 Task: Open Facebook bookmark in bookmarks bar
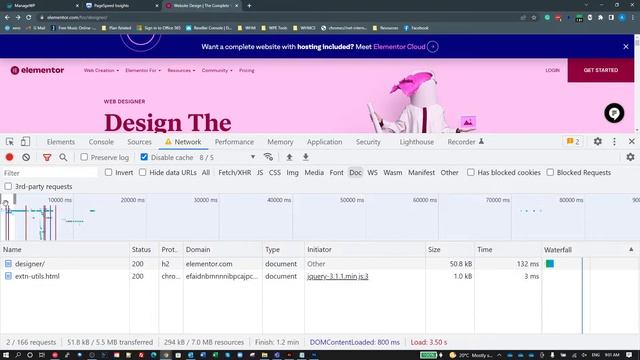coord(416,28)
